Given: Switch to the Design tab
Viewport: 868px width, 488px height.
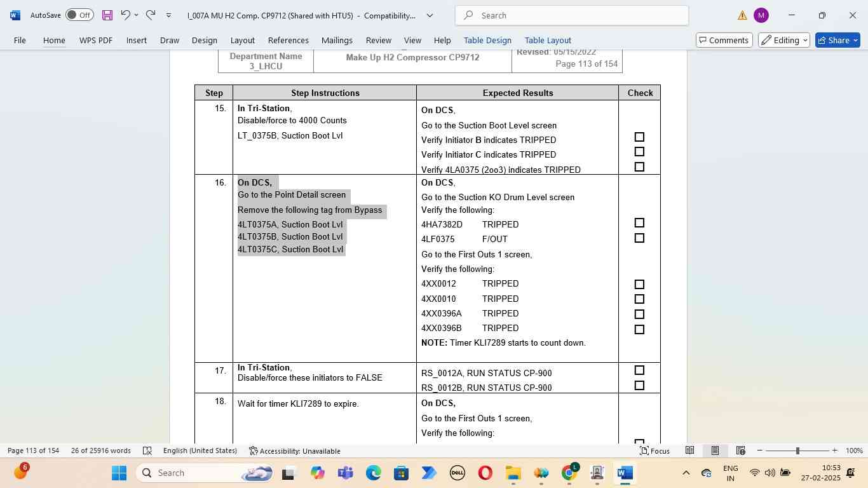Looking at the screenshot, I should [204, 40].
